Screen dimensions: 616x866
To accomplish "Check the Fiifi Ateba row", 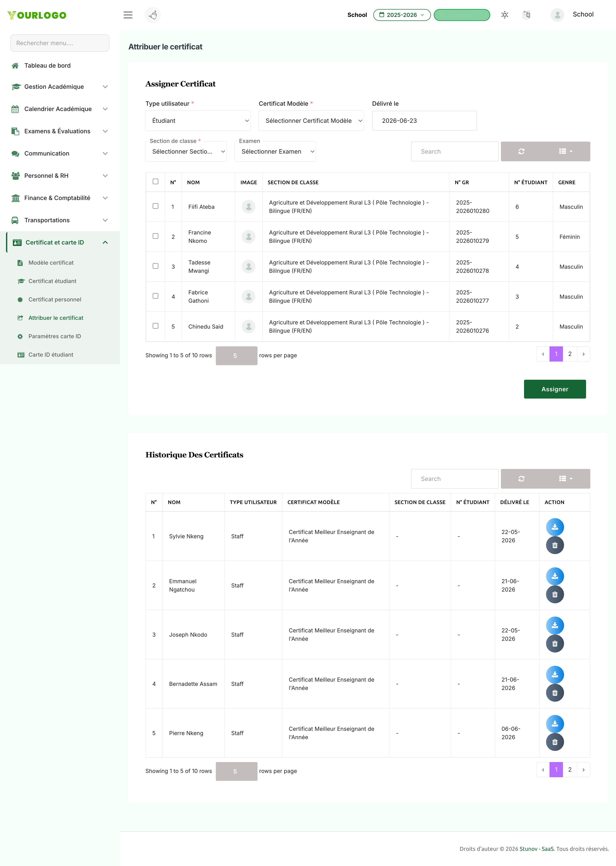I will (155, 206).
